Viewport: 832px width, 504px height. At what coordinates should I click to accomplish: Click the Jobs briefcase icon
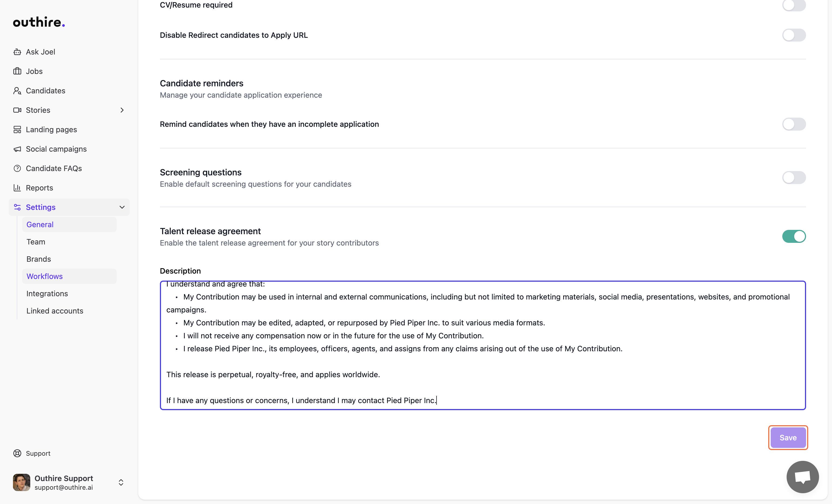click(17, 71)
